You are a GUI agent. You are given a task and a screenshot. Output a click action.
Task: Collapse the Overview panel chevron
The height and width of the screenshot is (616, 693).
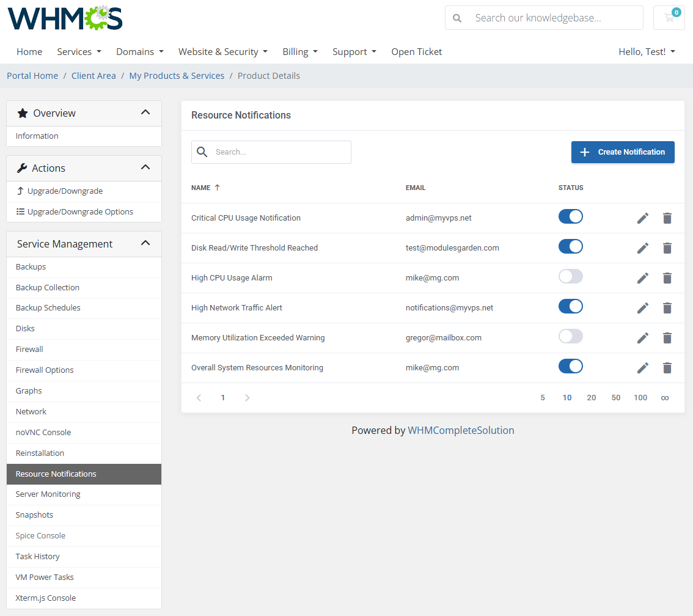coord(145,112)
